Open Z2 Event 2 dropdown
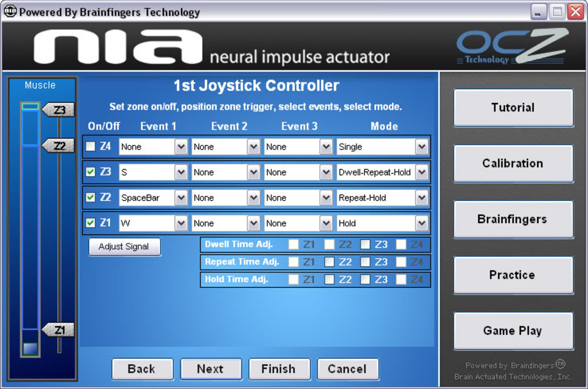588x389 pixels. coord(225,198)
